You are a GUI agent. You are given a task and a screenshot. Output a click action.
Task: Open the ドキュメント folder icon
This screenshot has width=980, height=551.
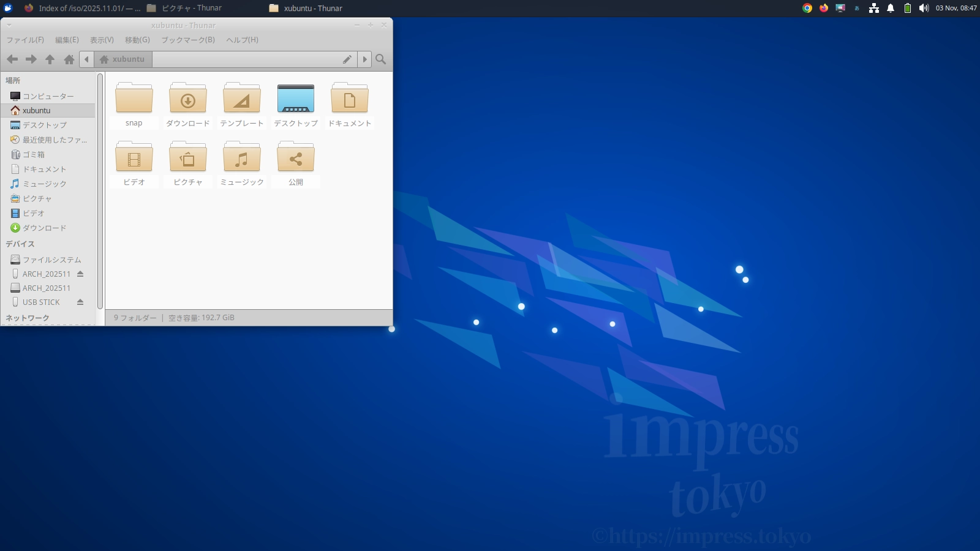350,104
